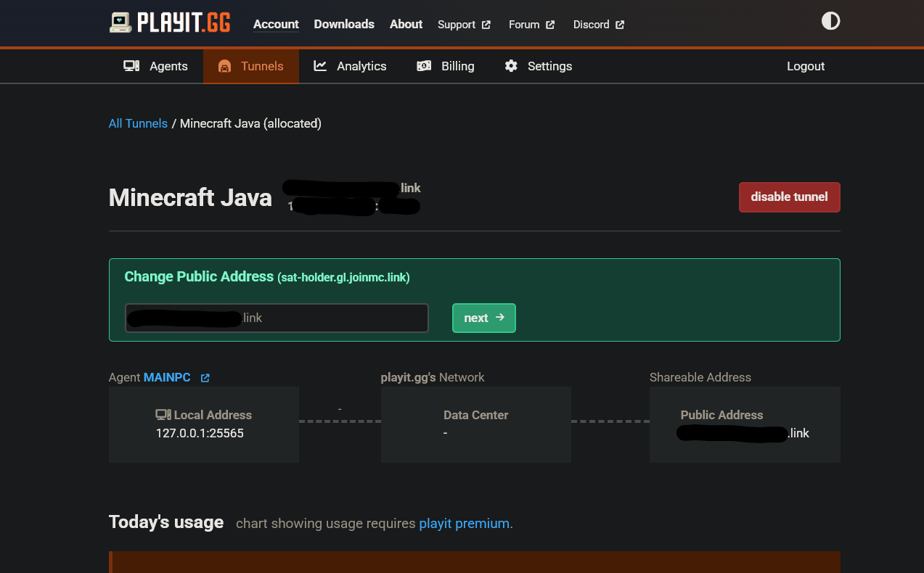Open the Discord link
Image resolution: width=924 pixels, height=573 pixels.
[598, 25]
